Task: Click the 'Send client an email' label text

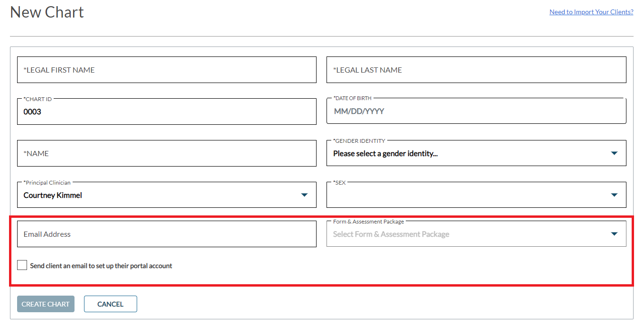Action: tap(101, 266)
